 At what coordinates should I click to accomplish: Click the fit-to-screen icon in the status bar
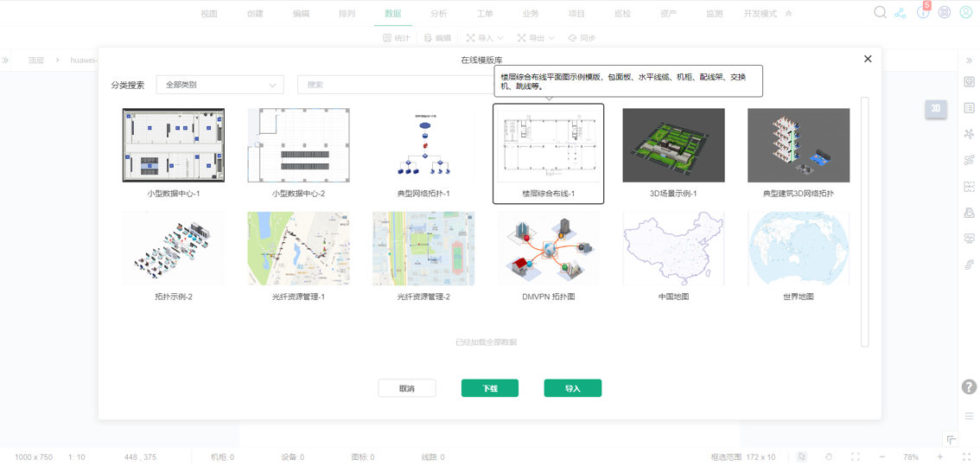click(x=856, y=456)
